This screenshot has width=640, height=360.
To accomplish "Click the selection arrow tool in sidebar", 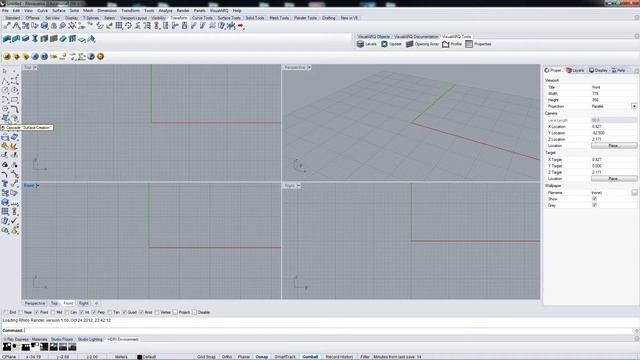I will click(x=5, y=71).
